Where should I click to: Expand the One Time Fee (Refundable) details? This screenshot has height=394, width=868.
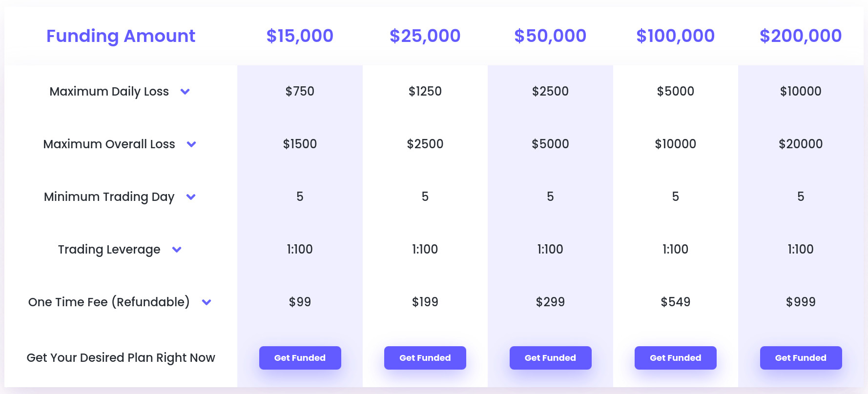pyautogui.click(x=207, y=302)
